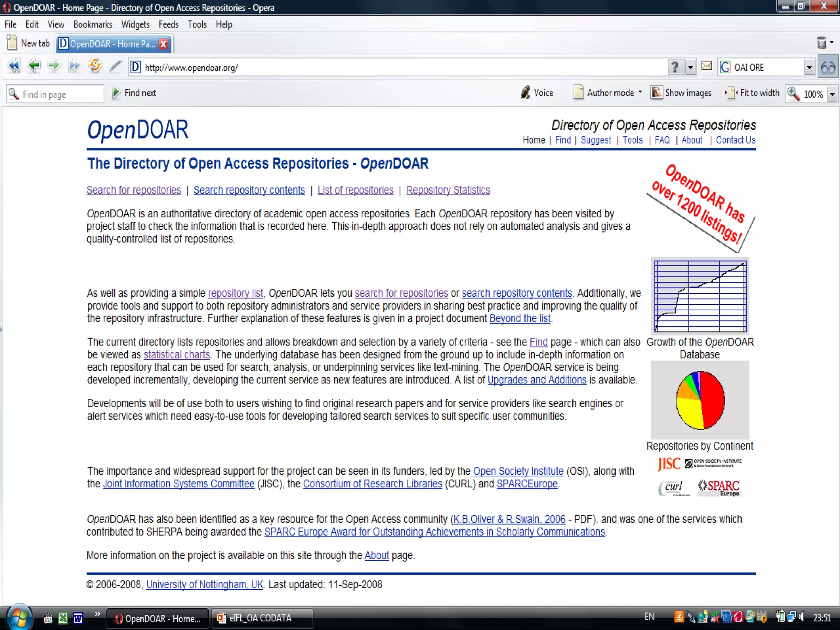Viewport: 840px width, 630px height.
Task: Expand the 100% zoom dropdown
Action: coord(832,94)
